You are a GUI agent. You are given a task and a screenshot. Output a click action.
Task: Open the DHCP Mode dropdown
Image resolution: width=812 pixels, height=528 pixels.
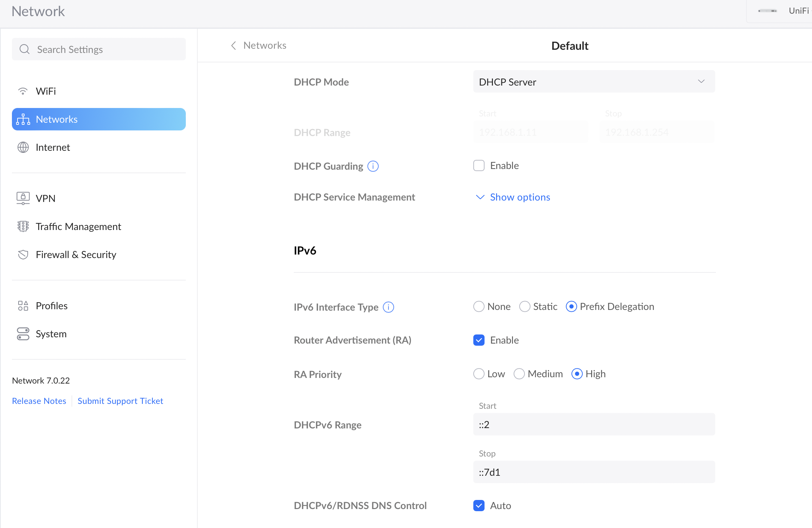pos(594,82)
